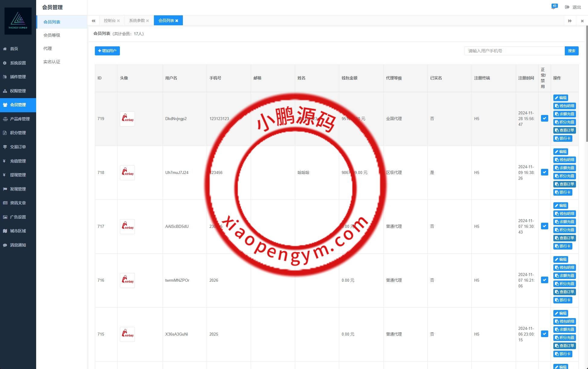Image resolution: width=588 pixels, height=369 pixels.
Task: Open 钱包明细 for user 717
Action: click(x=565, y=214)
